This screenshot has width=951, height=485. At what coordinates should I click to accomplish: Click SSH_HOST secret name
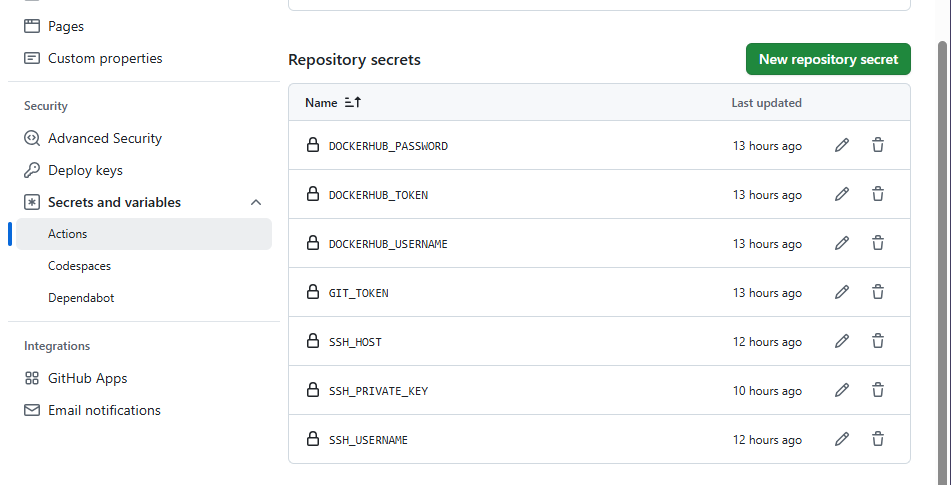coord(355,343)
